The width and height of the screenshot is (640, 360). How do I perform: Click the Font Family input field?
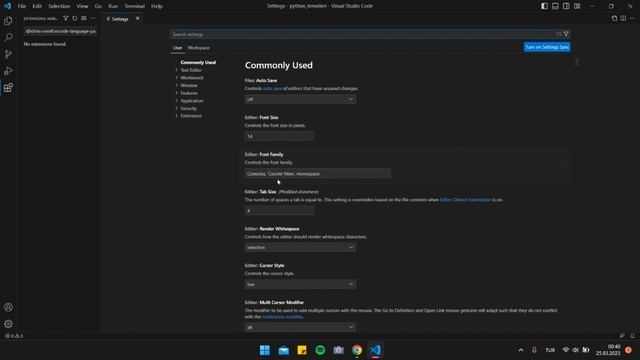(318, 173)
